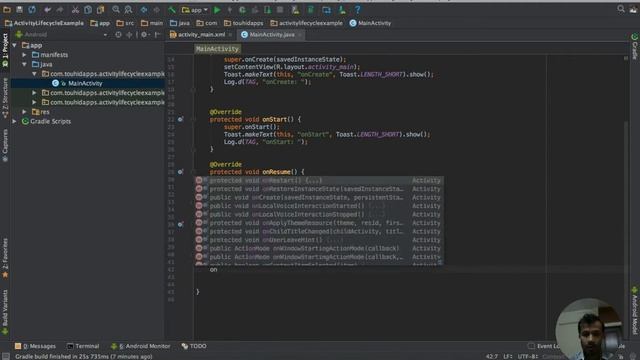Toggle the TODO tool window
The width and height of the screenshot is (640, 360).
coord(194,346)
